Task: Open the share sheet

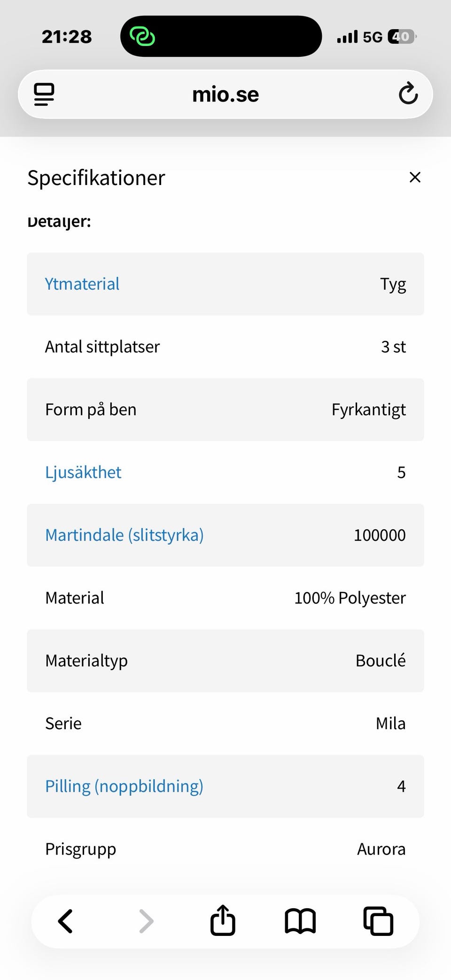Action: coord(223,920)
